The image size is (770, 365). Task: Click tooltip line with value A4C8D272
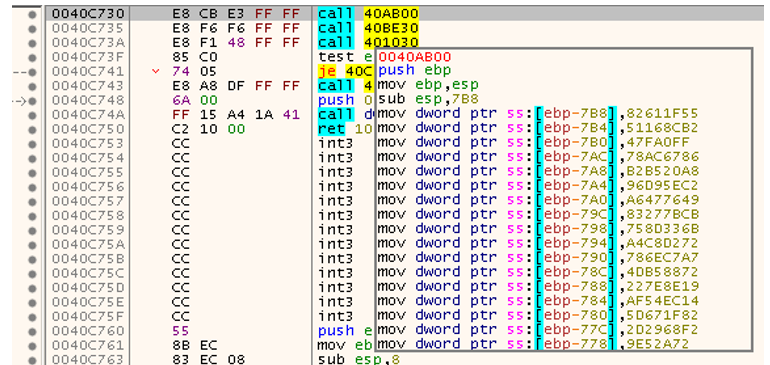click(x=538, y=243)
